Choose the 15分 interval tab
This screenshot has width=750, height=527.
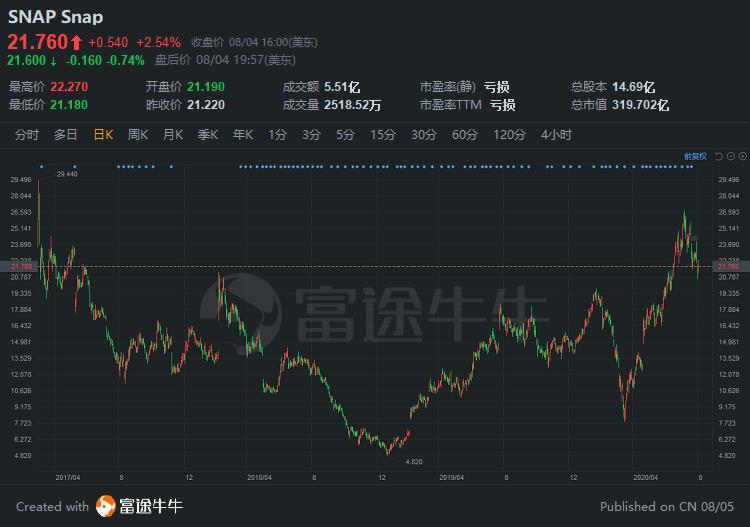383,135
